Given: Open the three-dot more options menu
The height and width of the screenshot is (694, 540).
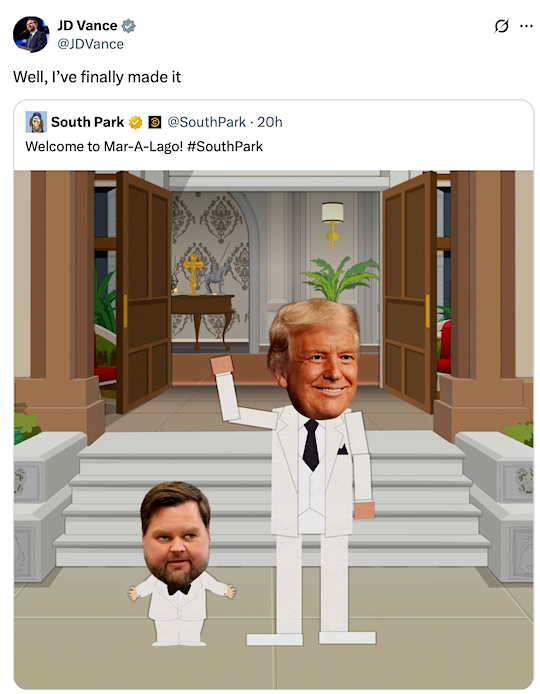Looking at the screenshot, I should pos(526,26).
